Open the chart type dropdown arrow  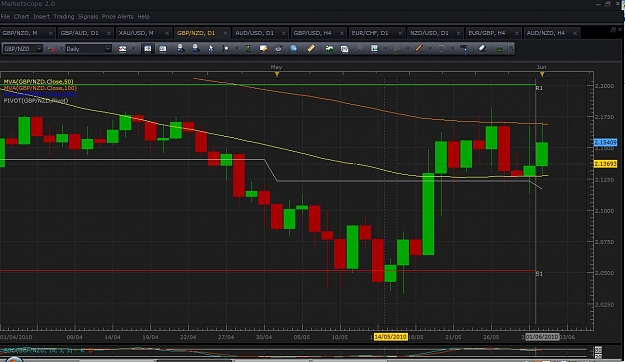(134, 49)
